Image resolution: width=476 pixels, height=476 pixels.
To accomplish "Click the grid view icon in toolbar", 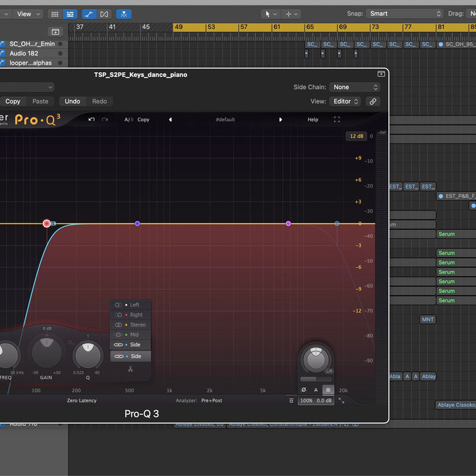I will click(x=55, y=14).
